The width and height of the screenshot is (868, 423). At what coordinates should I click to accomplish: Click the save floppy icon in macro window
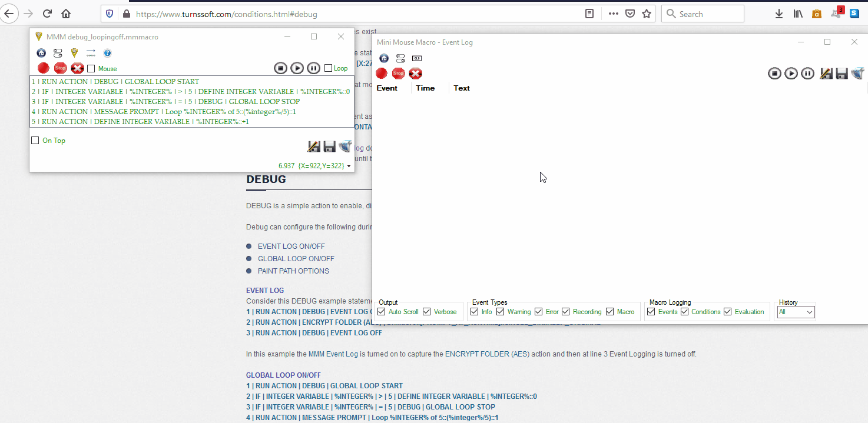[x=329, y=146]
